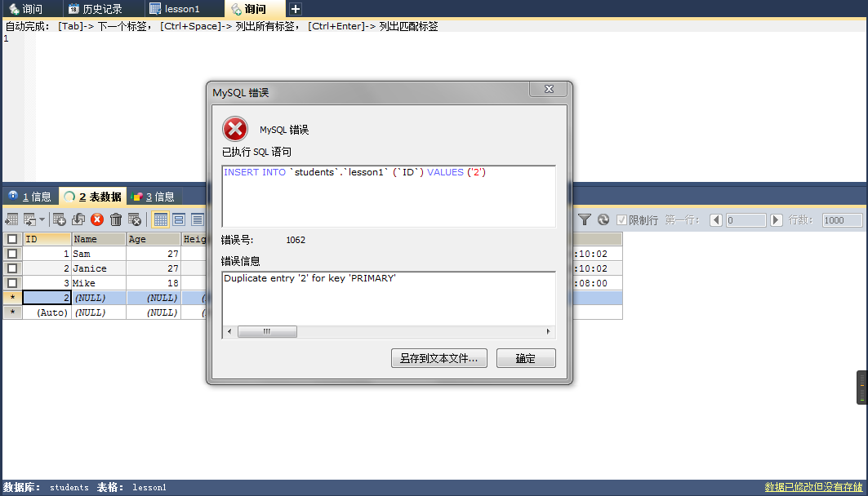Click left arrow of error info scrollbar
The height and width of the screenshot is (496, 868).
coord(229,331)
